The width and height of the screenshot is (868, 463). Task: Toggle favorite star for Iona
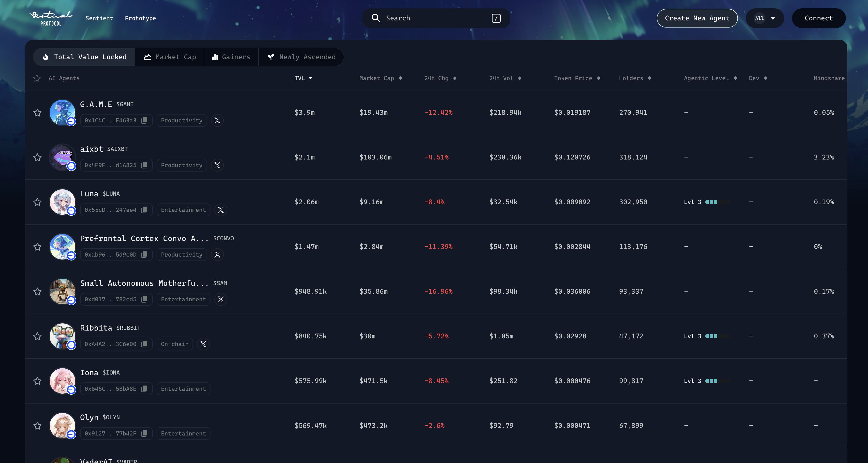(x=37, y=381)
